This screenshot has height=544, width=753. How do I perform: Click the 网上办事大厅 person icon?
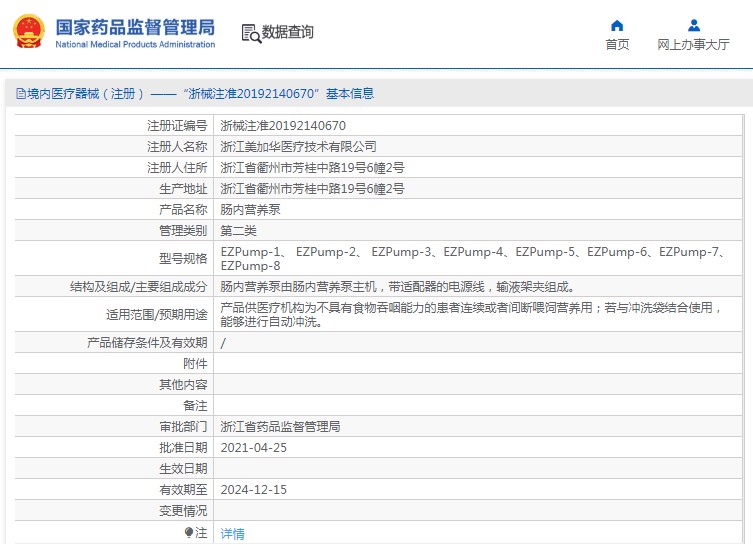(x=693, y=25)
